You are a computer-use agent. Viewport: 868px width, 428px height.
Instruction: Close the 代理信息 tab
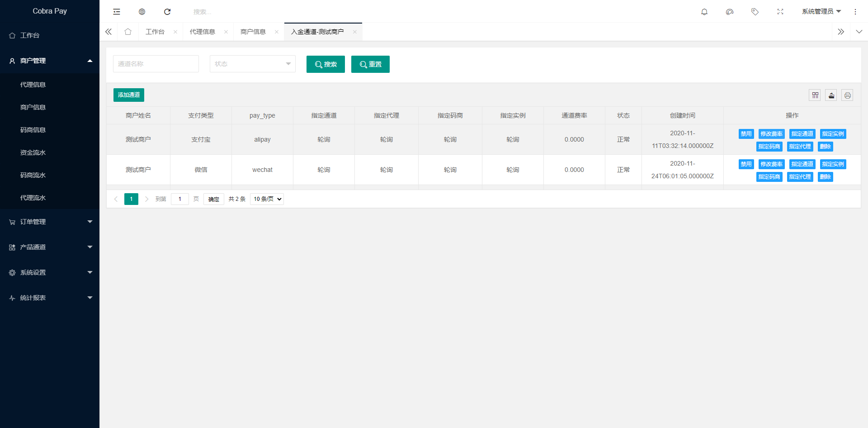coord(226,32)
